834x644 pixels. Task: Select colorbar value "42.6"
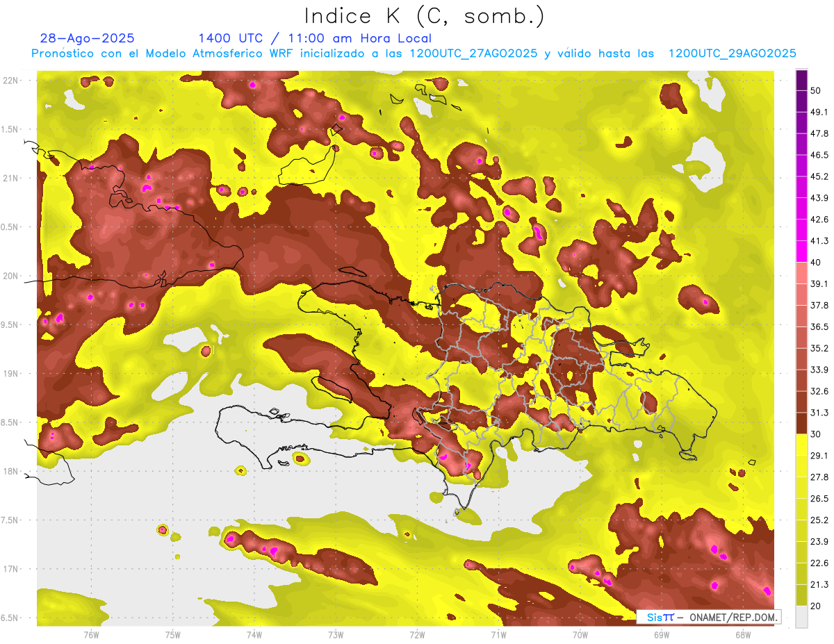pyautogui.click(x=820, y=220)
